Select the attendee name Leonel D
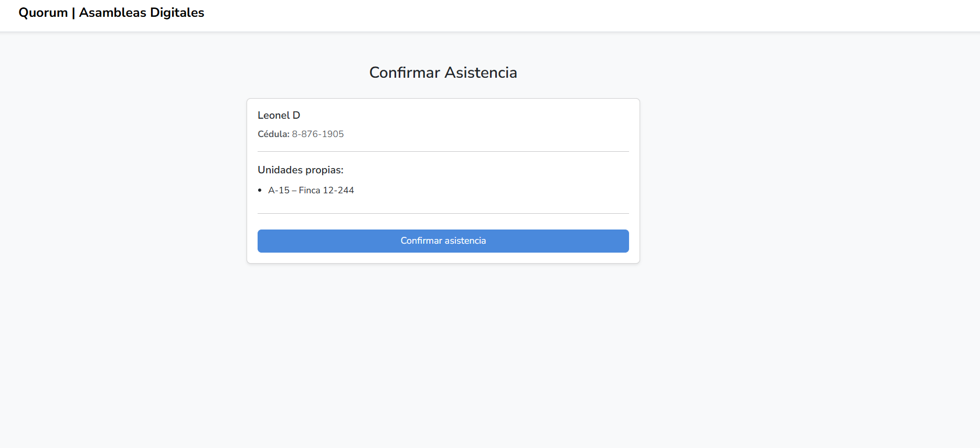 tap(279, 116)
